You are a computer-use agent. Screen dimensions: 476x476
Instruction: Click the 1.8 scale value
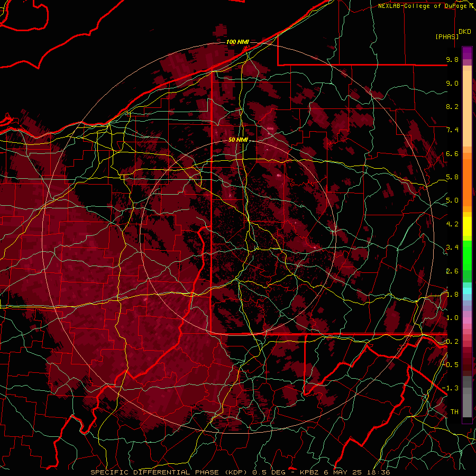coord(452,295)
